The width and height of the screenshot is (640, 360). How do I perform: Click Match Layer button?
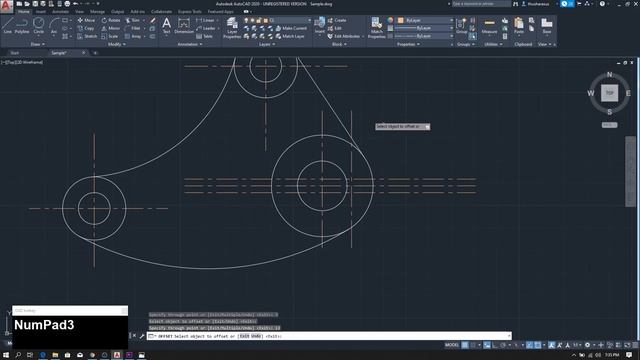pos(290,36)
